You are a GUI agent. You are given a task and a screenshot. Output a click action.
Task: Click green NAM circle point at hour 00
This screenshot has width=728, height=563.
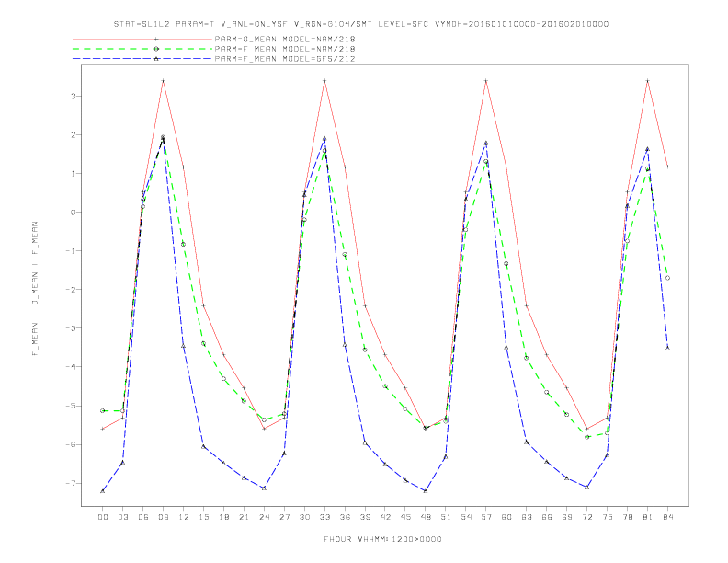click(103, 410)
